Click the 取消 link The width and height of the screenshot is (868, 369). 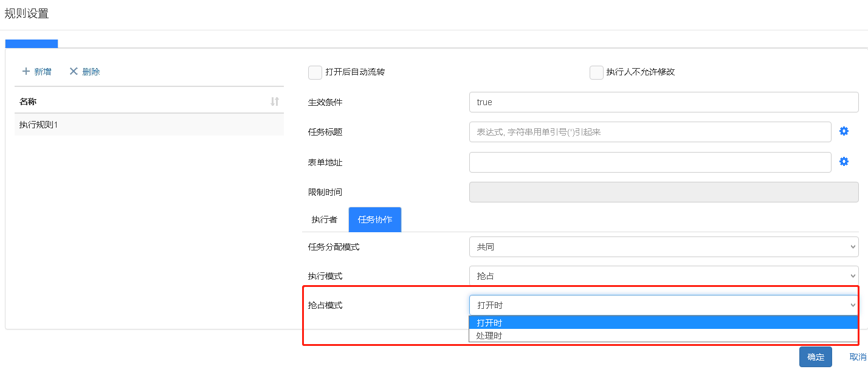[x=858, y=357]
